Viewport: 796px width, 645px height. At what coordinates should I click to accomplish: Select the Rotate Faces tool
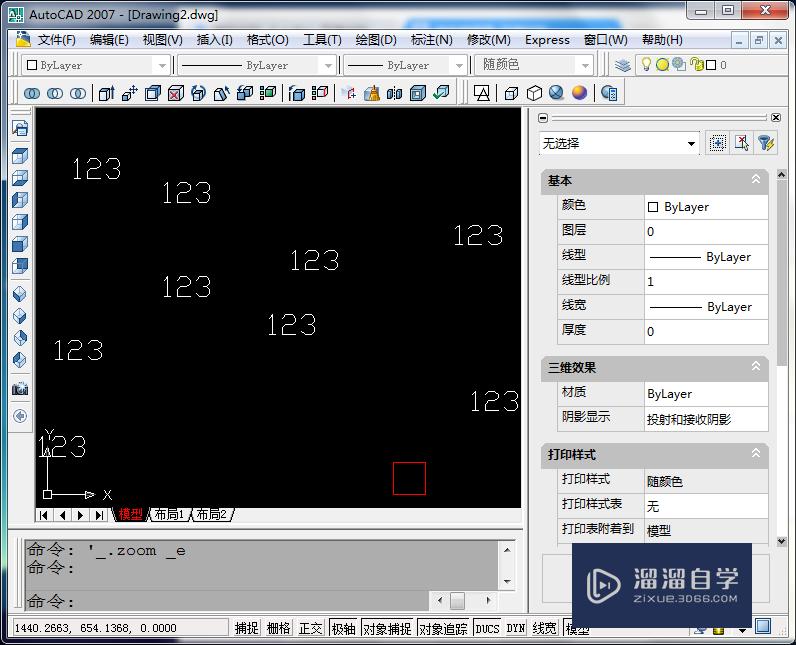point(198,93)
